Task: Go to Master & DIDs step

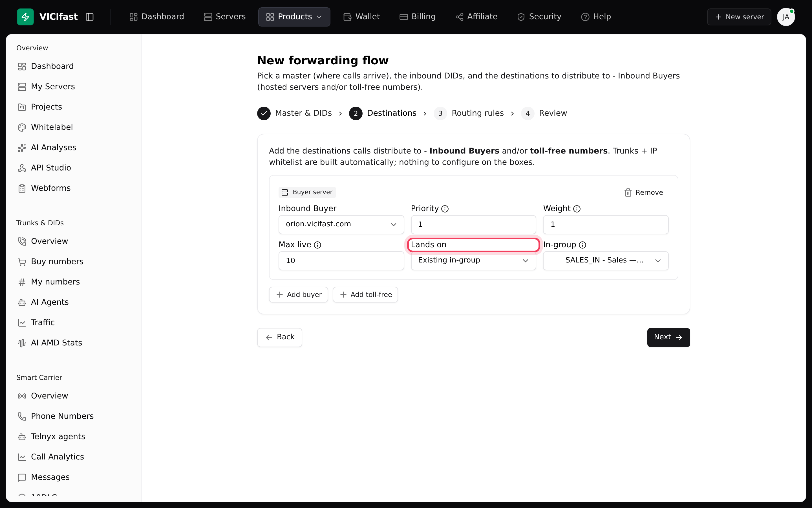Action: pos(294,113)
